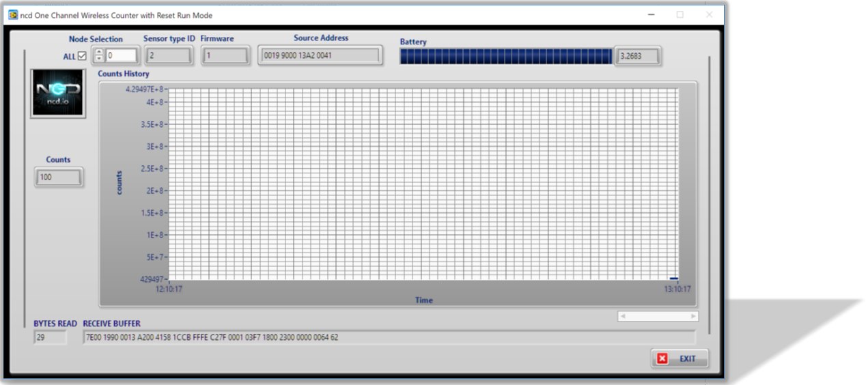Viewport: 868px width, 385px height.
Task: Increment the Node Selection stepper up arrow
Action: pos(99,52)
